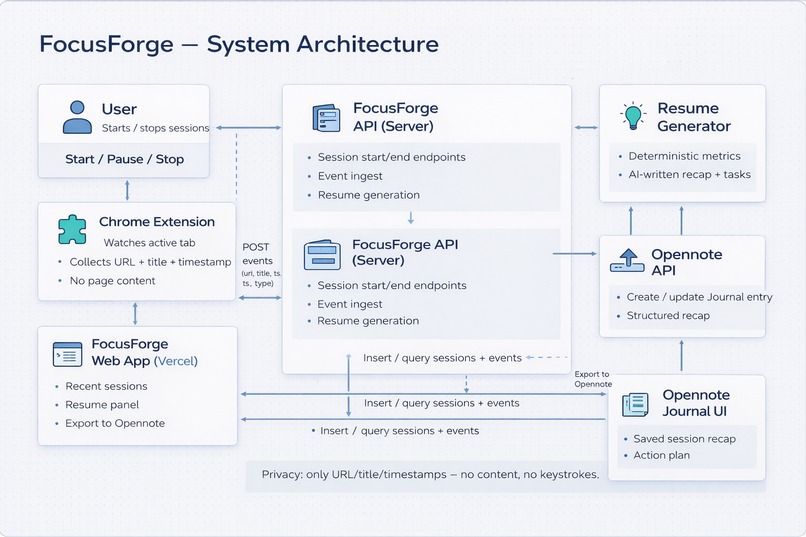Viewport: 806px width, 537px height.
Task: Select the "Starts / stops sessions" text
Action: [x=155, y=128]
